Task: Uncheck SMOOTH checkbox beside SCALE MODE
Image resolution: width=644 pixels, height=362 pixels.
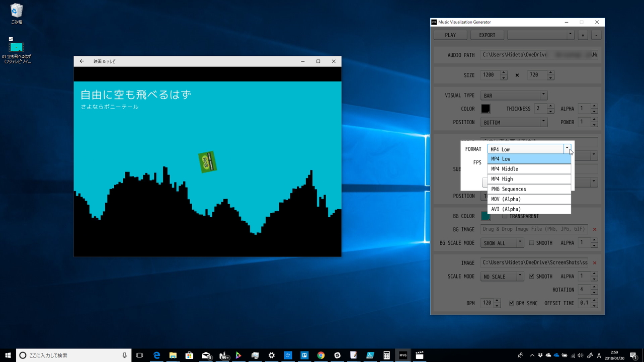Action: 532,276
